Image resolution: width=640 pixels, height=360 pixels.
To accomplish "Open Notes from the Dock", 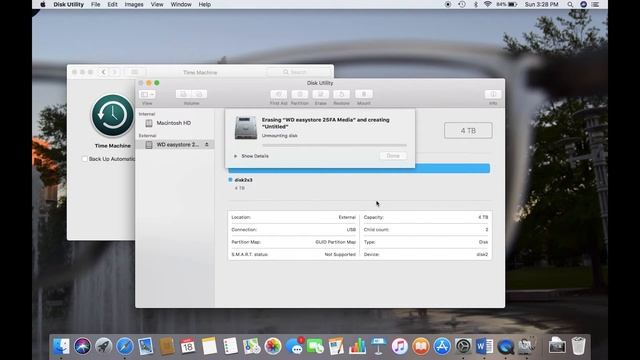I will pyautogui.click(x=209, y=346).
